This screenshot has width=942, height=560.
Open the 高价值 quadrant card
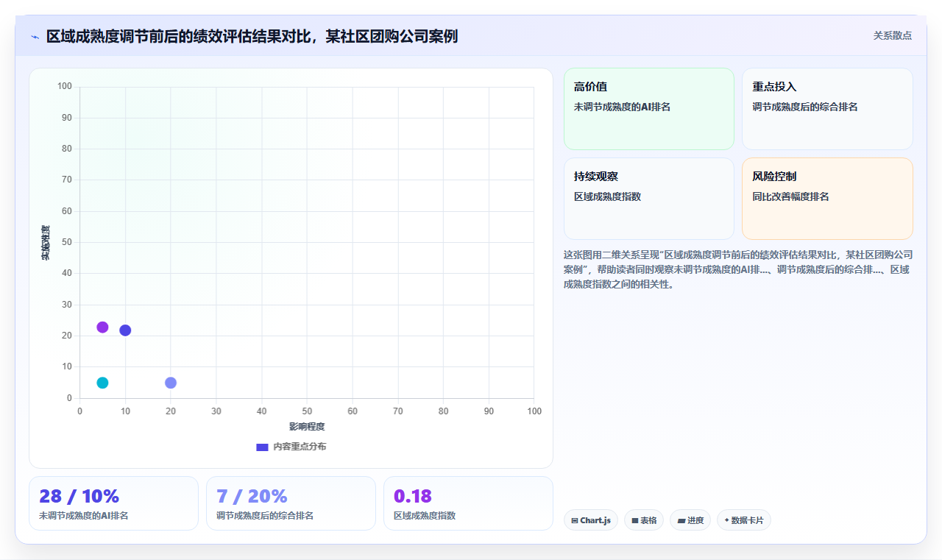pyautogui.click(x=649, y=109)
